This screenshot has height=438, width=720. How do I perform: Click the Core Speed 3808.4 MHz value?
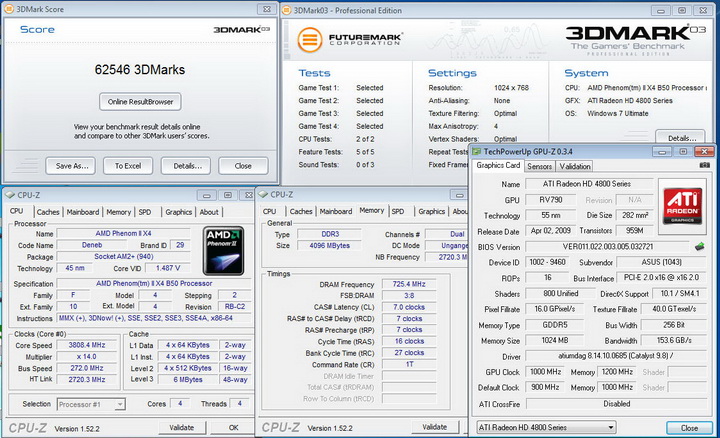87,345
